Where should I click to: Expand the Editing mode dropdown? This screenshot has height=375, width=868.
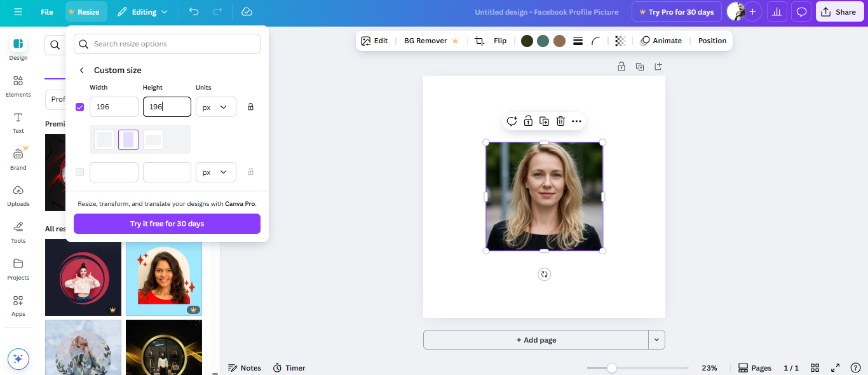click(142, 12)
